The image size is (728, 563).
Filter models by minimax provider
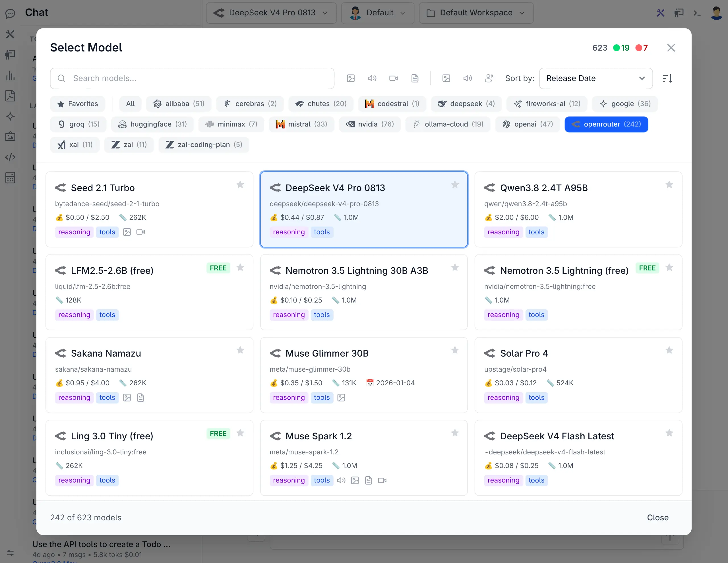231,124
